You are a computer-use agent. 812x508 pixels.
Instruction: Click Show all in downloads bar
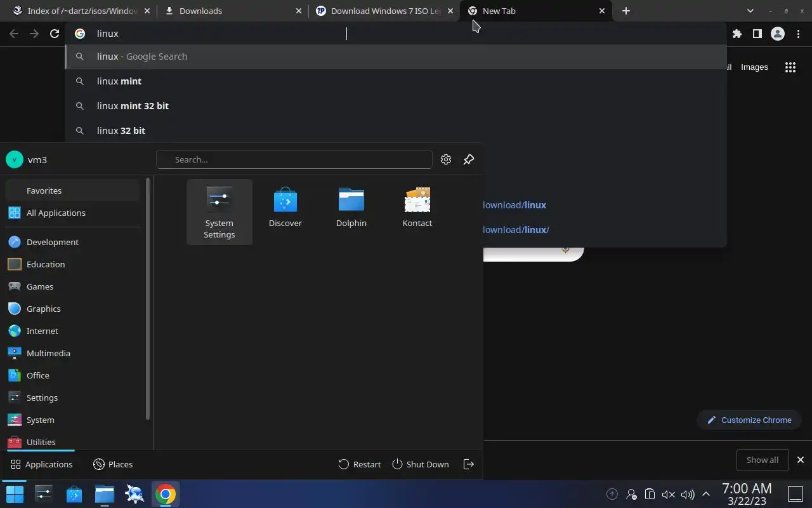(x=763, y=460)
